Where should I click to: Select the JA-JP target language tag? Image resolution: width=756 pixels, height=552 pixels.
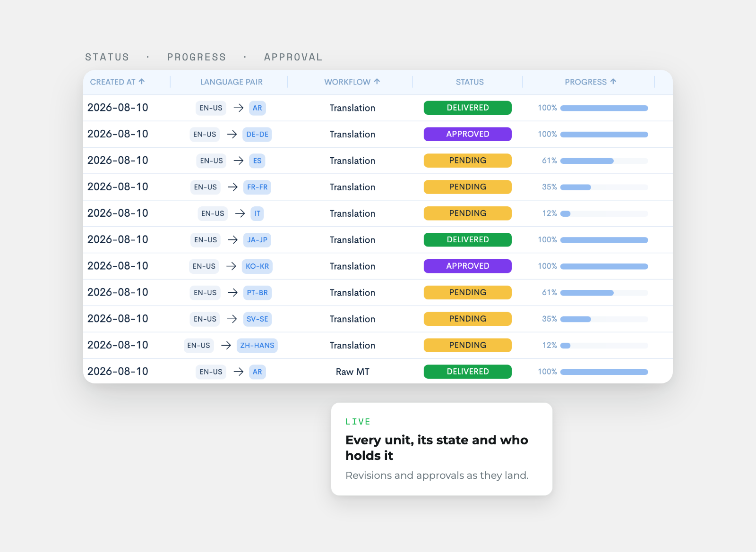pyautogui.click(x=257, y=240)
